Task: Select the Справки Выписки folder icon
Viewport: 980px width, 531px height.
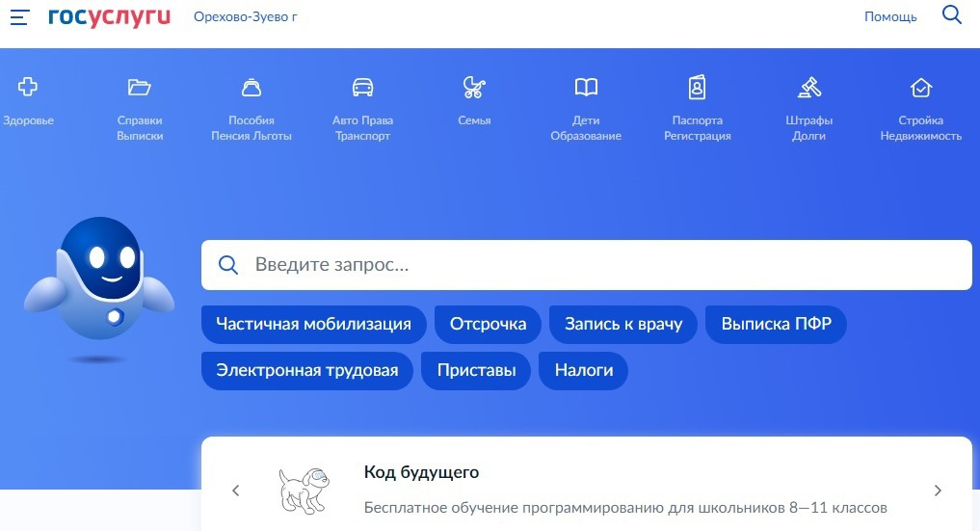Action: 140,87
